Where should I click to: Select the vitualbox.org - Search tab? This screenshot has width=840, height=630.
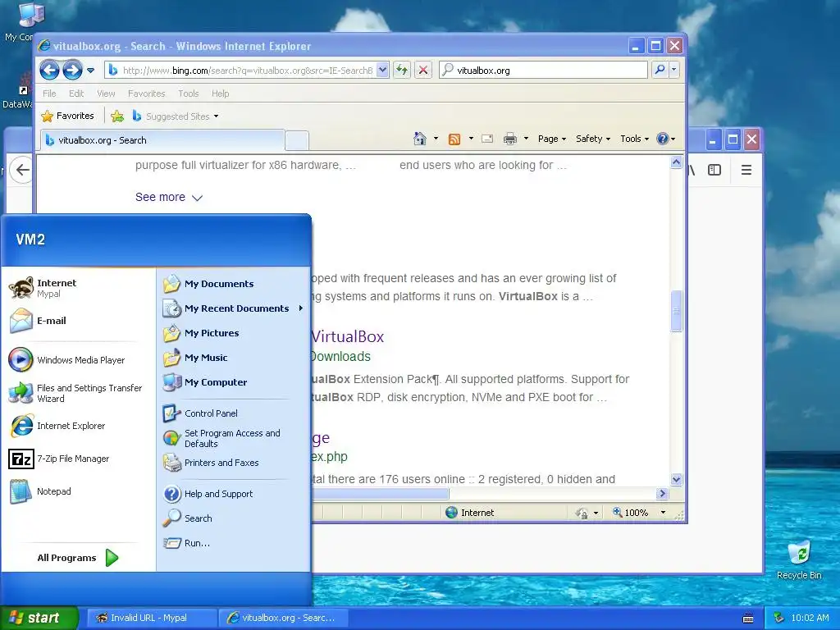point(162,140)
